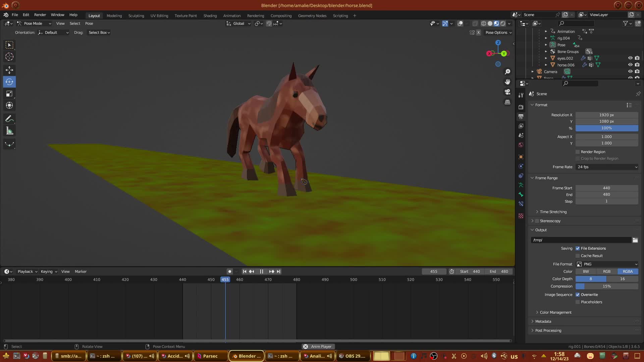Open the Frame Rate dropdown
Screen dimensions: 644x362
pos(606,167)
